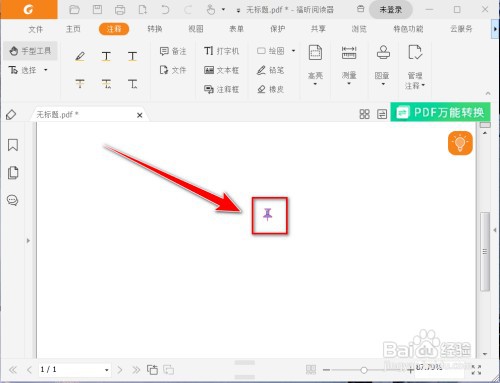This screenshot has width=500, height=383.
Task: Switch to the 浏览 tab
Action: [x=359, y=29]
